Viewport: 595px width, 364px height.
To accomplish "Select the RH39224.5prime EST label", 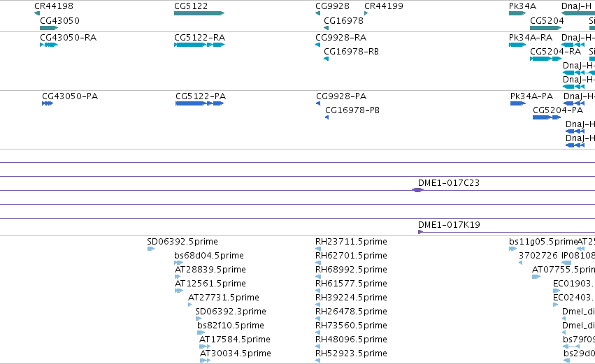I will [x=352, y=298].
